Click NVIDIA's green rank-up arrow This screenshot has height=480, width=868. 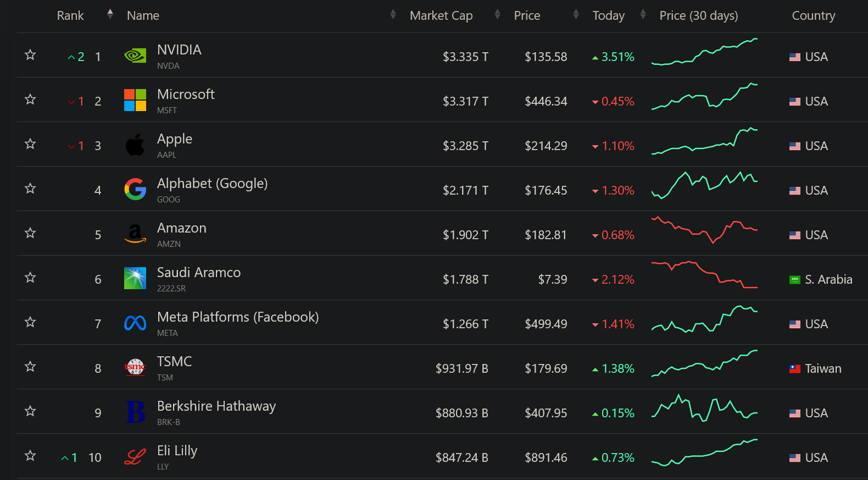point(71,57)
